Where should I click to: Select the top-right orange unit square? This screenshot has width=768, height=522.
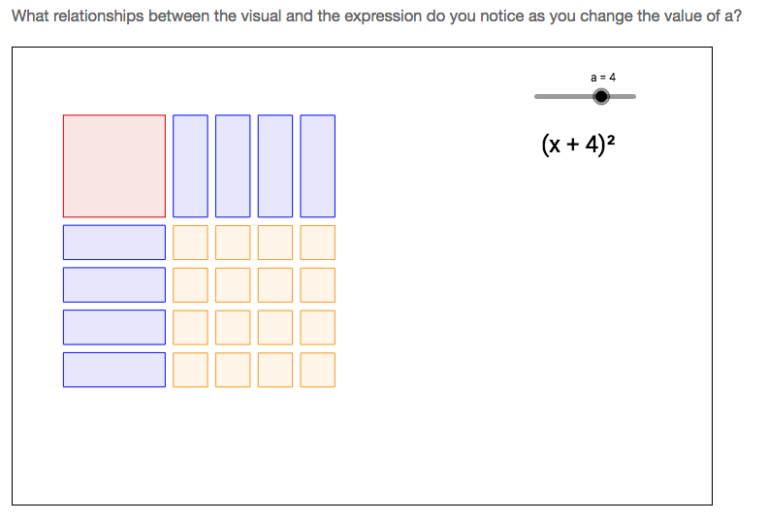(318, 242)
